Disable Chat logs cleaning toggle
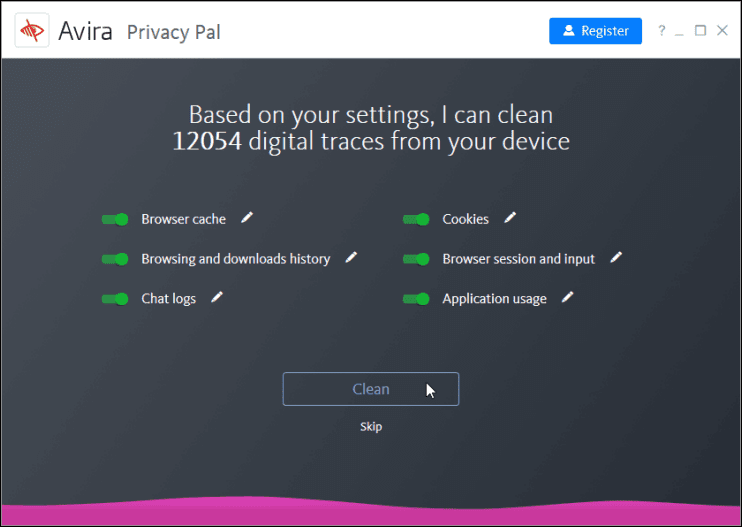Viewport: 742px width, 527px height. click(115, 299)
